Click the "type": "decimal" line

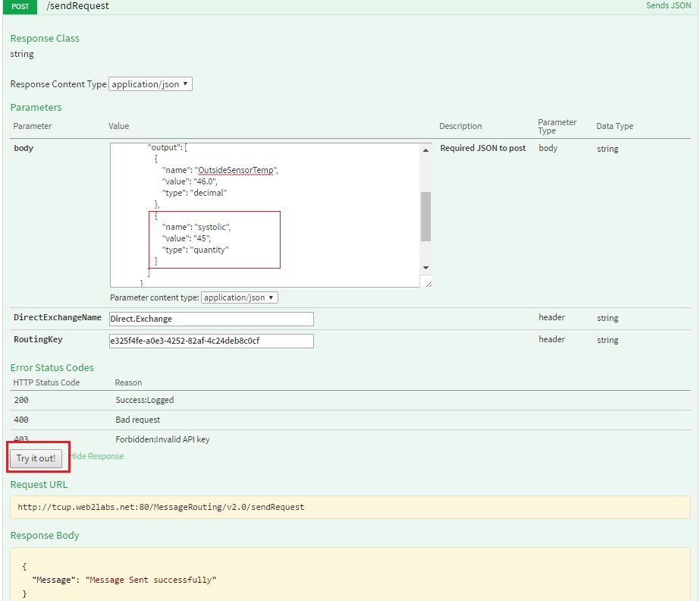click(x=194, y=193)
